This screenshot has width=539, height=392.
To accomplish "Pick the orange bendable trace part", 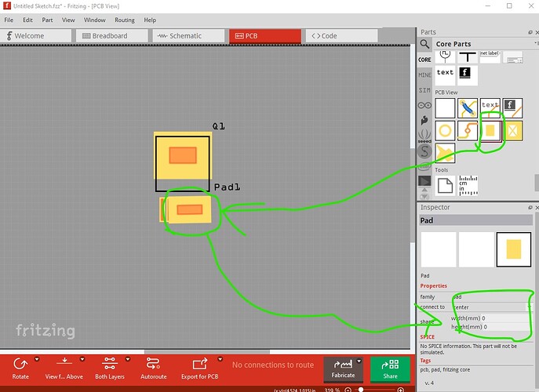I will point(468,131).
